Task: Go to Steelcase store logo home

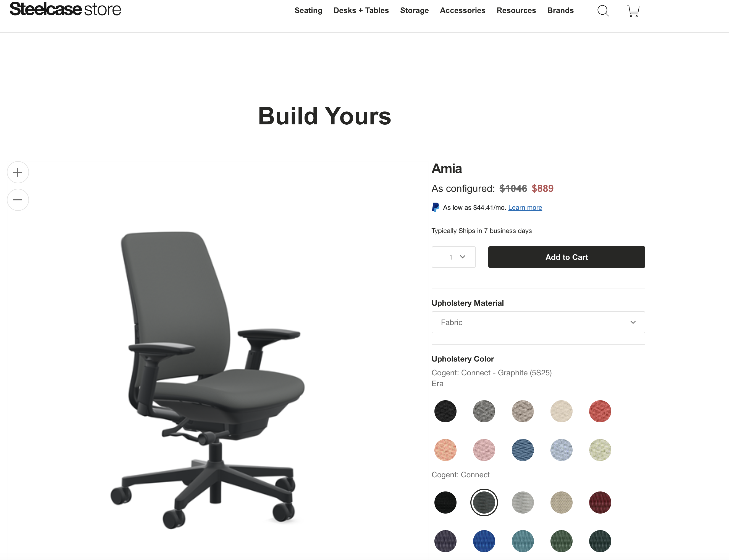Action: (65, 9)
